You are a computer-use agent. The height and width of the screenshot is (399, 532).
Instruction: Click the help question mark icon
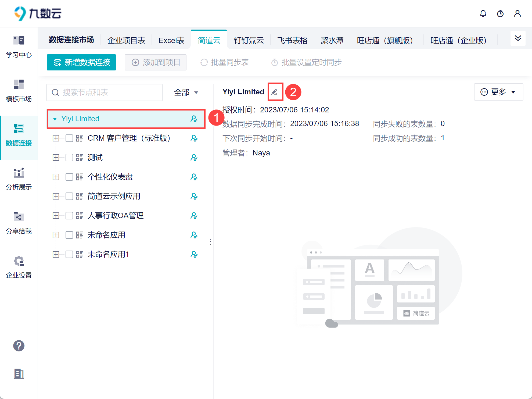pyautogui.click(x=19, y=346)
